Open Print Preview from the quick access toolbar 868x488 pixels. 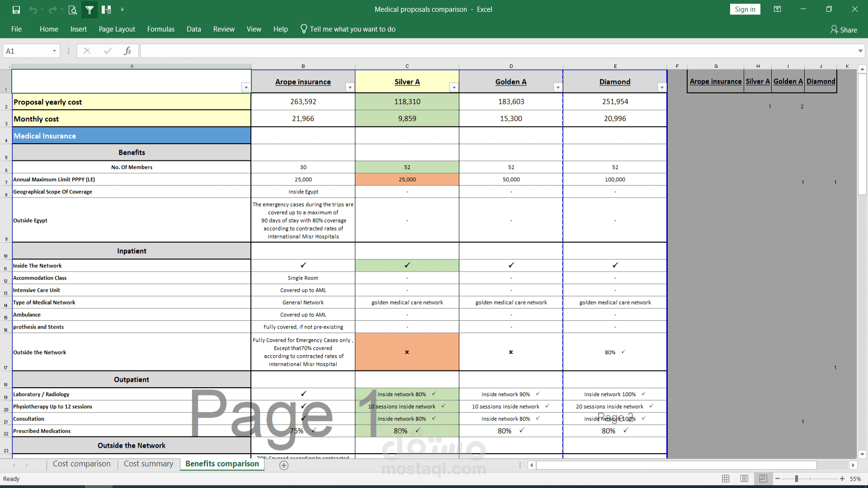[x=72, y=9]
